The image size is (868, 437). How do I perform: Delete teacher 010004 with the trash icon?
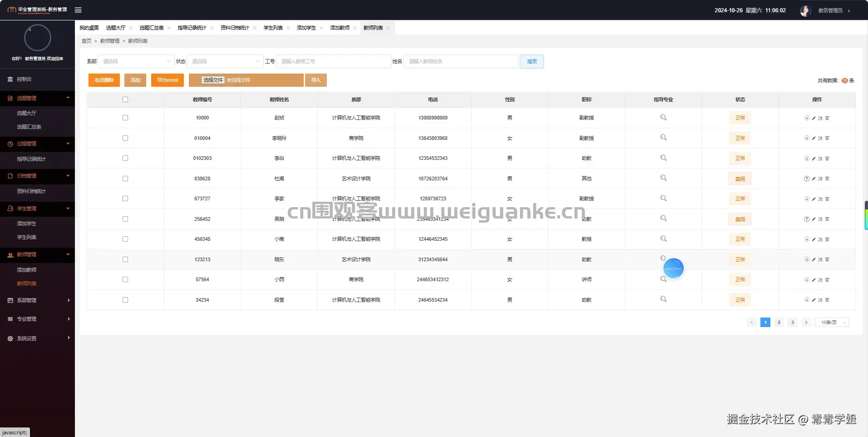coord(827,138)
